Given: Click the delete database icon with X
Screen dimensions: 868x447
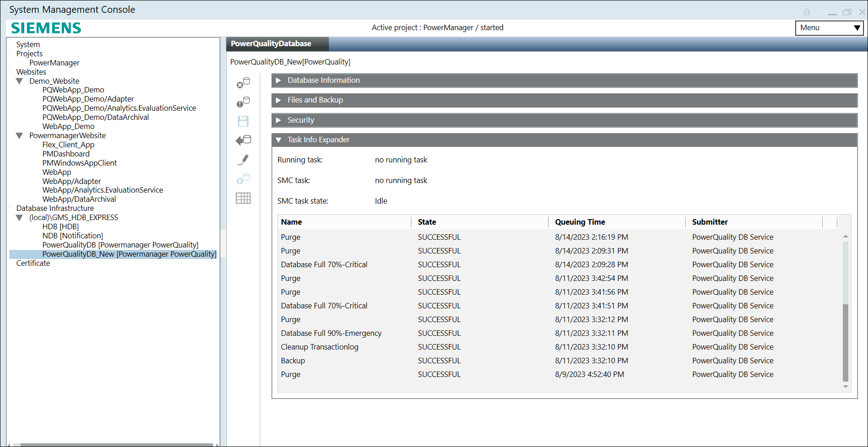Looking at the screenshot, I should (243, 83).
